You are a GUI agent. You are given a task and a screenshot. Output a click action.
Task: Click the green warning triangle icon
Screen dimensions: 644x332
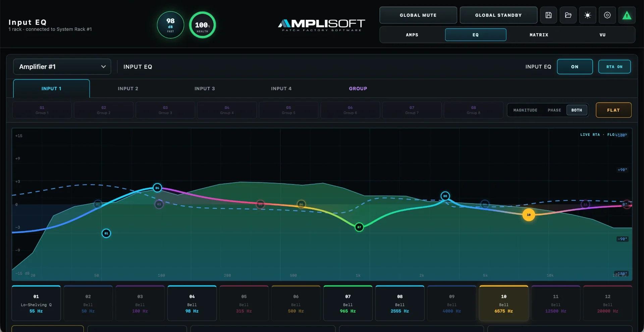tap(627, 15)
